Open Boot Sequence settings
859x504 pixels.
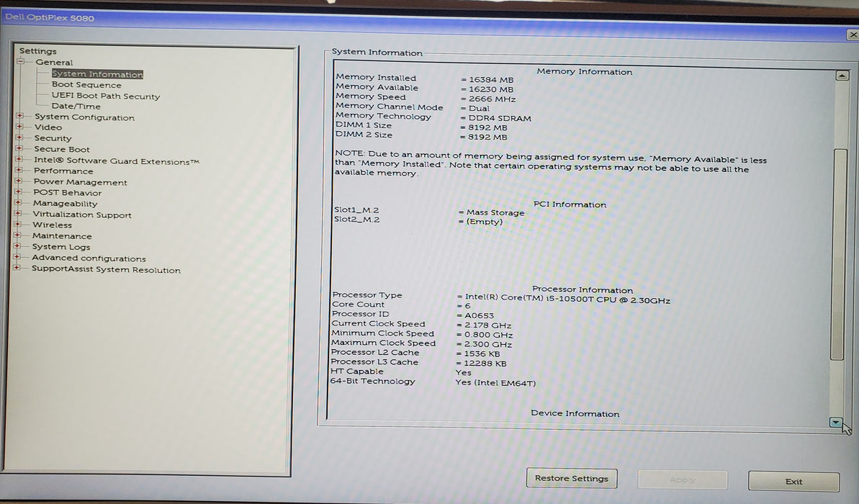click(x=86, y=85)
